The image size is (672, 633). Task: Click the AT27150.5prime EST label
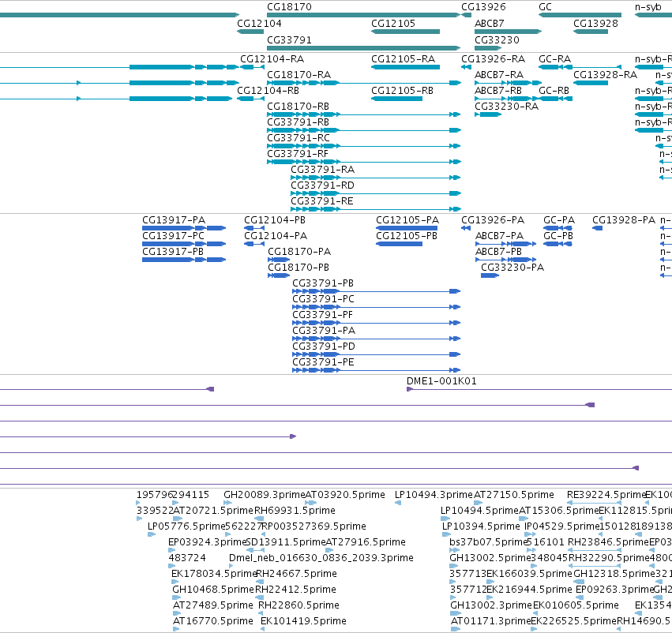click(514, 495)
